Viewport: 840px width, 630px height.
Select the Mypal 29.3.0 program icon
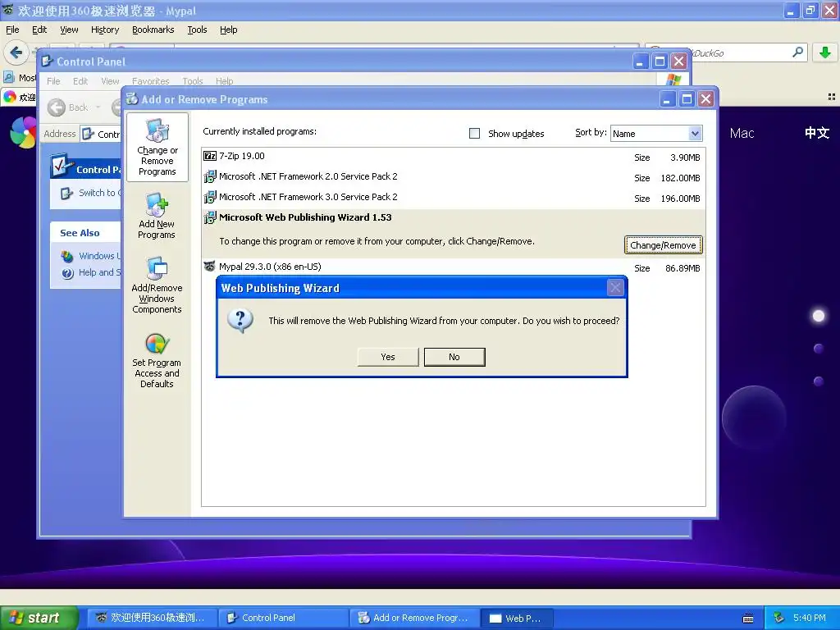point(210,267)
